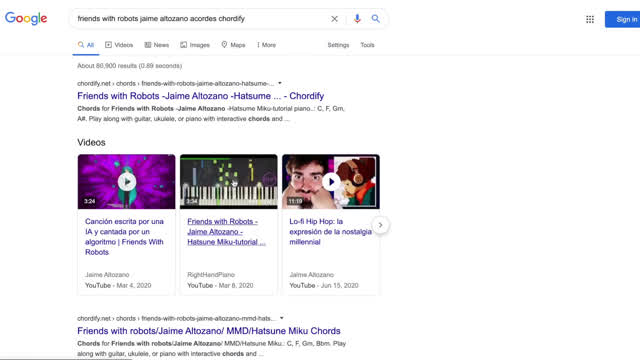Clear the search box with X icon
The width and height of the screenshot is (640, 360).
point(334,19)
